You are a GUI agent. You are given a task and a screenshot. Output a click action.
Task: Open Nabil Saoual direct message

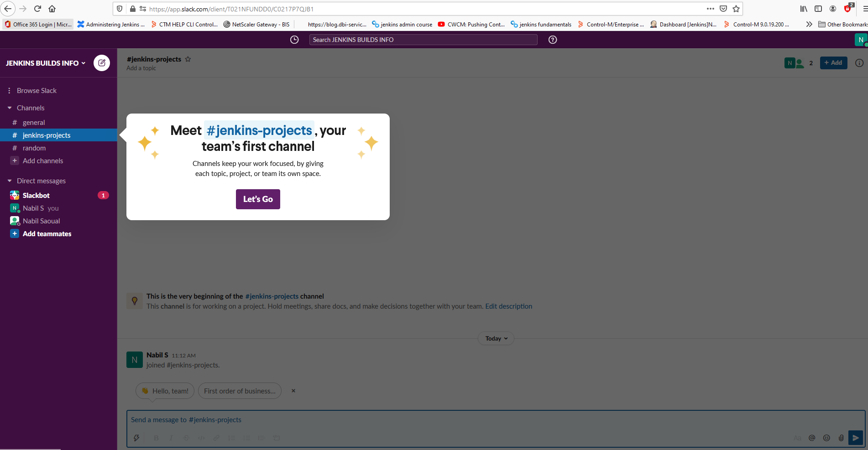58,221
